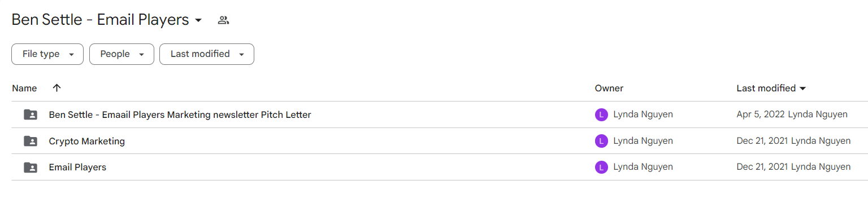Click the sort direction arrow next to Name
The height and width of the screenshot is (207, 868).
click(56, 88)
